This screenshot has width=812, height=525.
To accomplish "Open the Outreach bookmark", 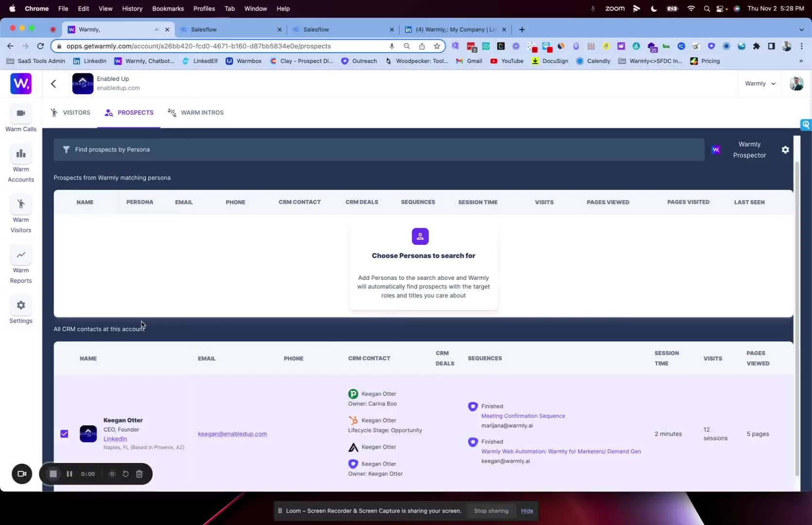I will coord(359,61).
